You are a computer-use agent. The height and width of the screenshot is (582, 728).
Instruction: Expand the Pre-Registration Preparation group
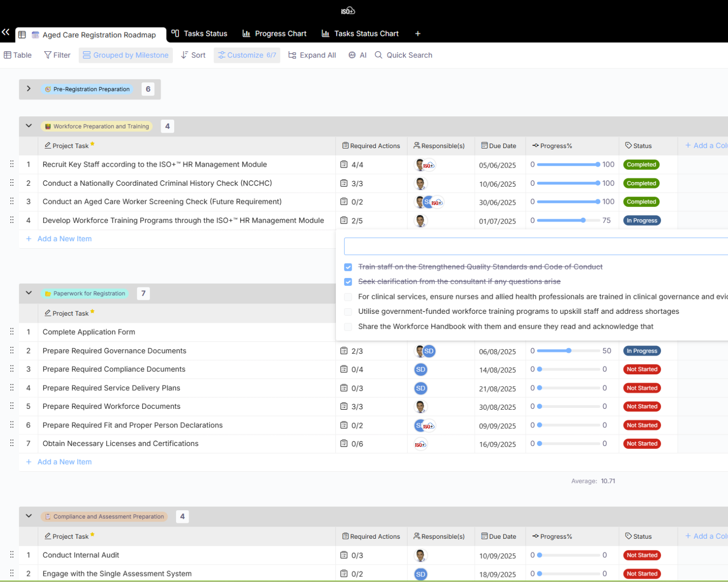pos(29,89)
